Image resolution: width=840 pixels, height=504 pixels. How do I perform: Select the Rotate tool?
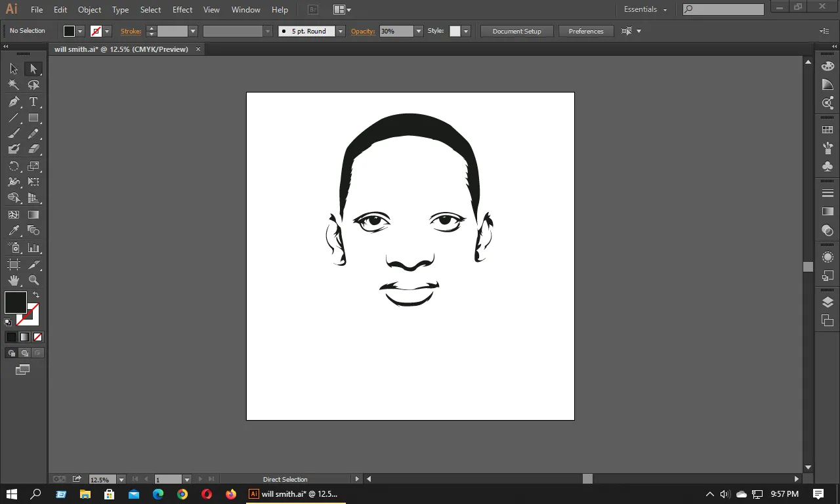coord(14,166)
